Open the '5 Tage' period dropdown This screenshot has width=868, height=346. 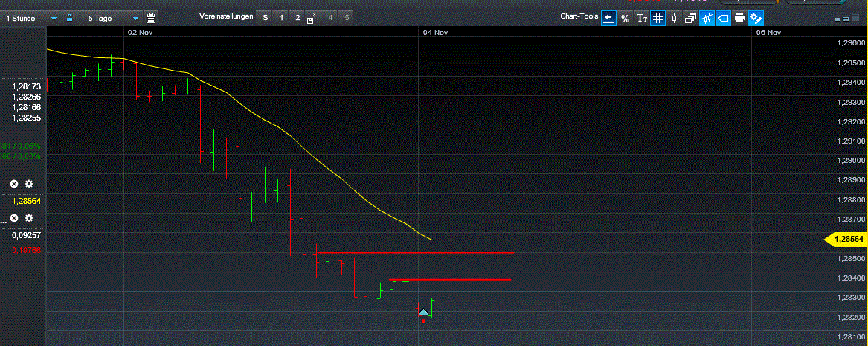[x=110, y=19]
